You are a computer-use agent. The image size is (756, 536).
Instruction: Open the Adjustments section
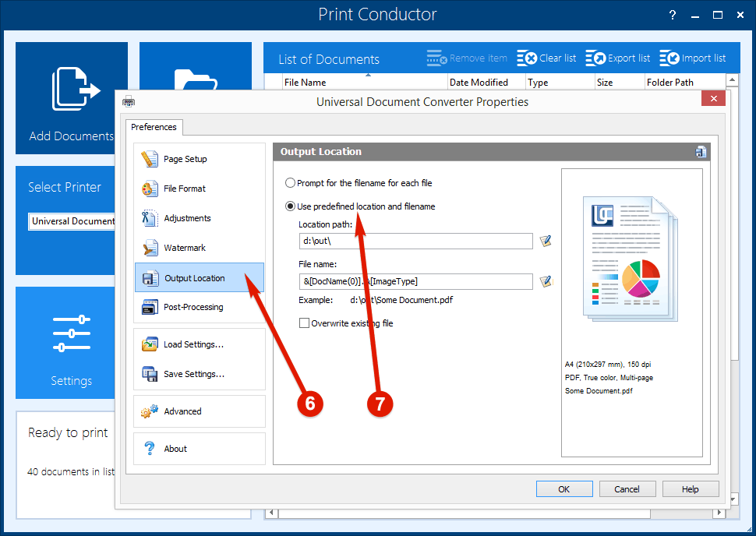click(199, 218)
